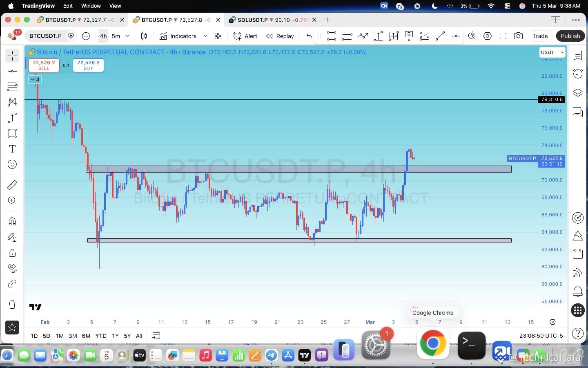The height and width of the screenshot is (368, 588).
Task: Click the undo arrow in top toolbar
Action: (309, 36)
